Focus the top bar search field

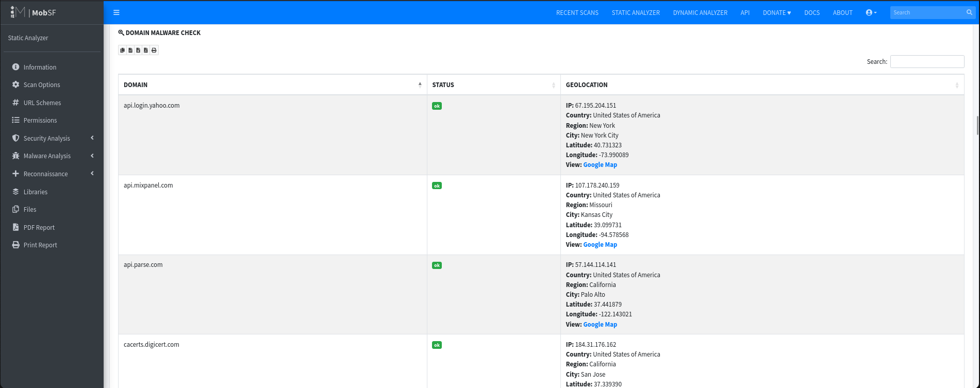927,12
